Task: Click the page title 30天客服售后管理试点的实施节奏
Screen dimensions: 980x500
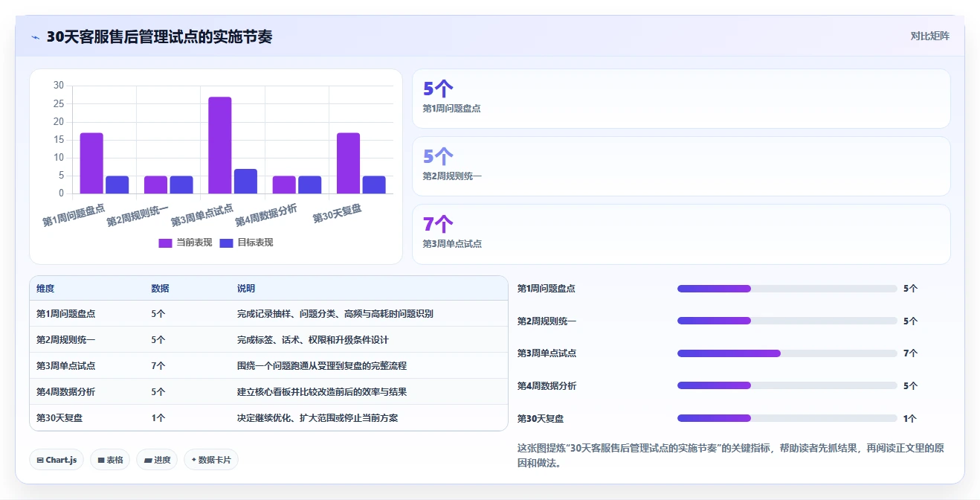Action: (x=159, y=36)
